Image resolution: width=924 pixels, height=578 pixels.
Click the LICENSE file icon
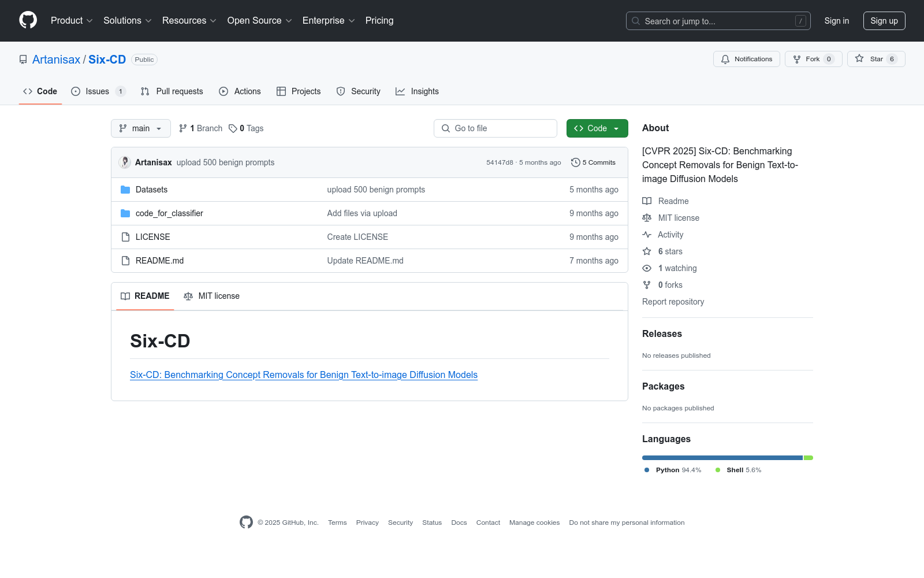point(125,237)
